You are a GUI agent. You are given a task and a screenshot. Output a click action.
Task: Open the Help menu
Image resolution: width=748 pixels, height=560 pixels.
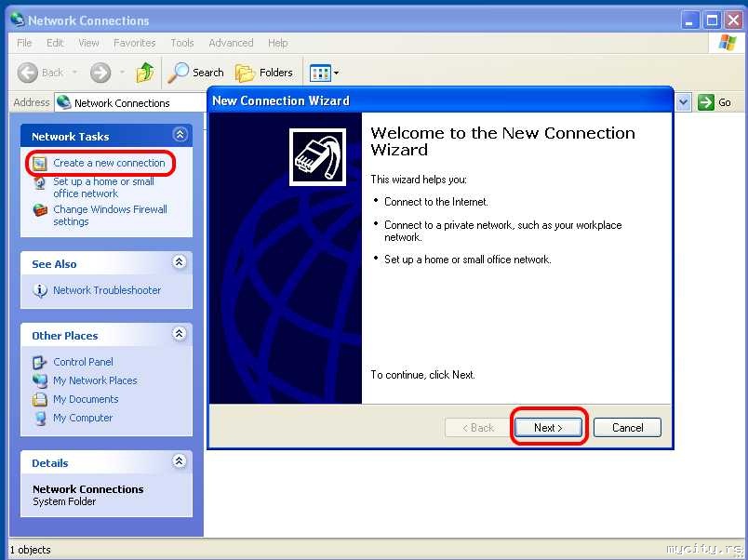coord(277,43)
